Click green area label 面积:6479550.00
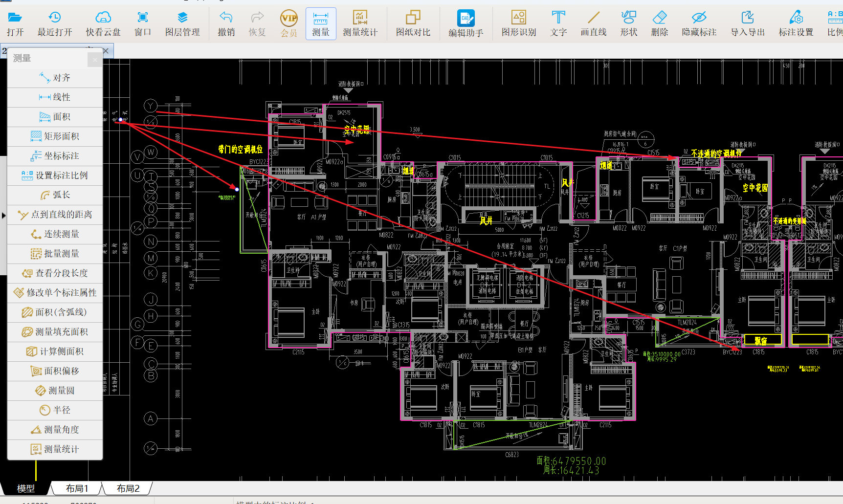Screen dimensions: 843x504 (571, 461)
